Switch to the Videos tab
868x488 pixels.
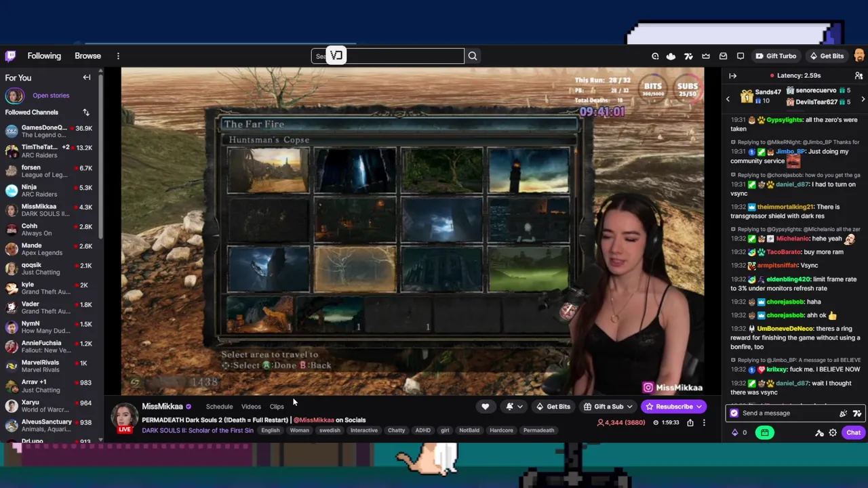(251, 407)
